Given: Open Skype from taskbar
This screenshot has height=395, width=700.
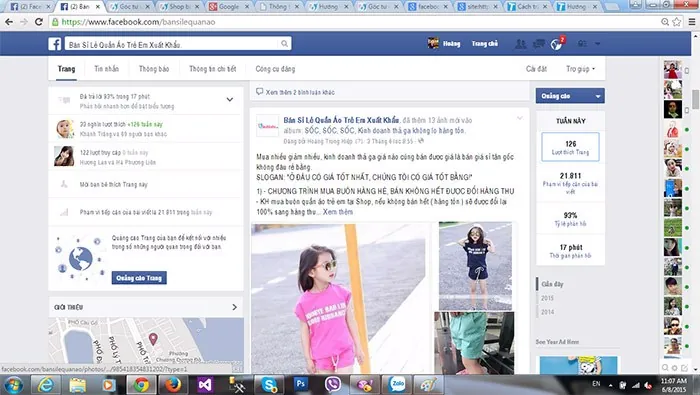Looking at the screenshot, I should coord(269,385).
